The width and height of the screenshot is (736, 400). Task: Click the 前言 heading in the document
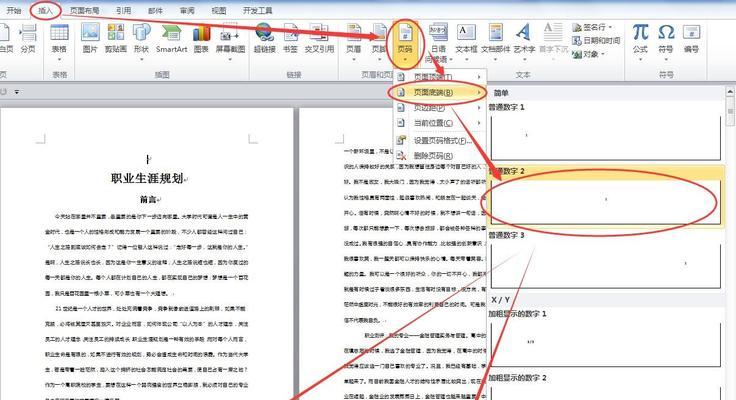tap(148, 200)
